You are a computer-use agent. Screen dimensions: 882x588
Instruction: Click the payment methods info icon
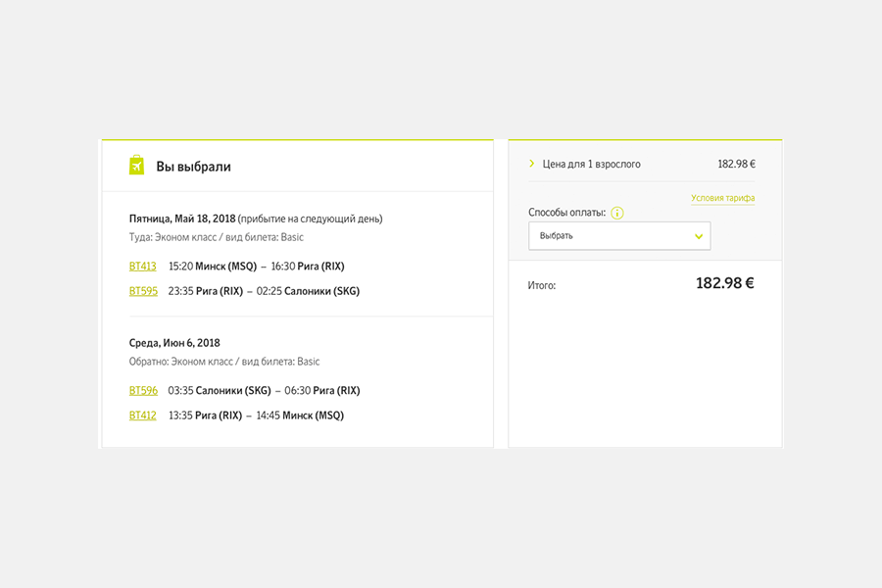pyautogui.click(x=617, y=213)
